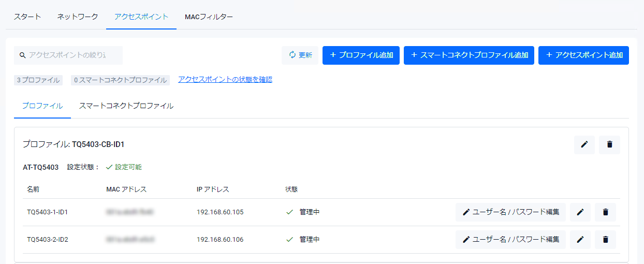Image resolution: width=644 pixels, height=264 pixels.
Task: Switch to スマートコネクトプロファイル sub-tab
Action: pyautogui.click(x=126, y=106)
